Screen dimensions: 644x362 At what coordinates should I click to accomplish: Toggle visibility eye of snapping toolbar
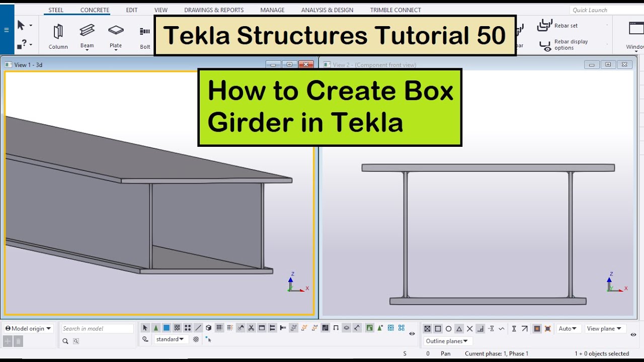pos(633,334)
